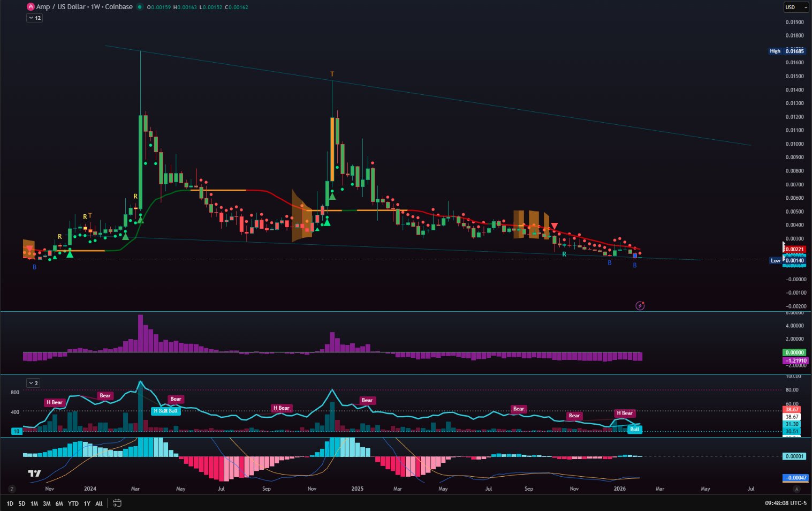Screen dimensions: 812x511
Task: Click the green market status dot
Action: 140,7
